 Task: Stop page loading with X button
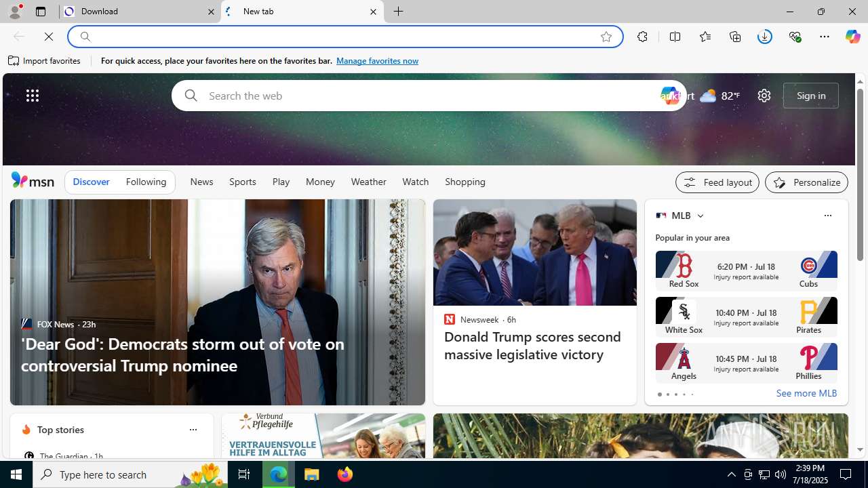coord(49,37)
